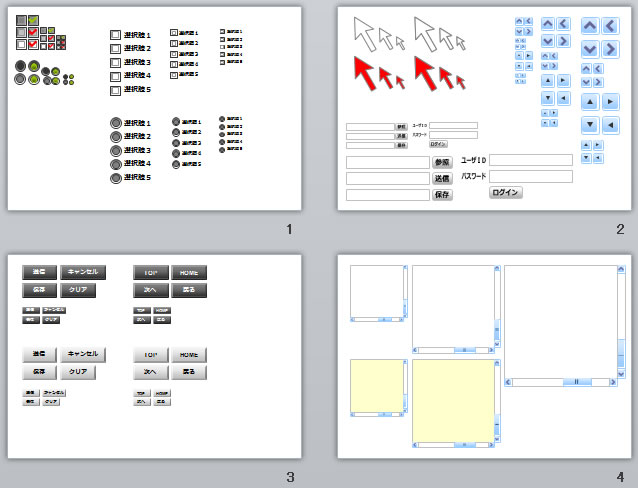This screenshot has height=488, width=638.
Task: Select the large 選択肢 3 radio button
Action: pyautogui.click(x=115, y=150)
